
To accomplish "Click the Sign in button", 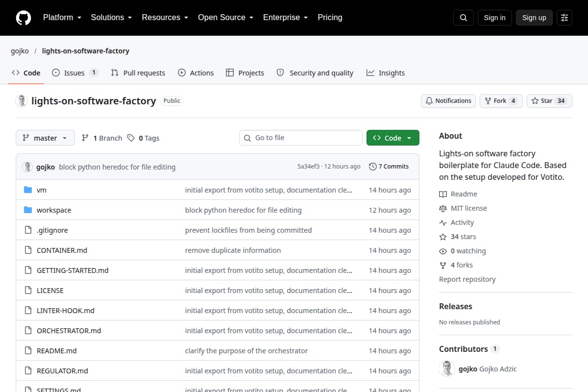I will click(x=494, y=18).
